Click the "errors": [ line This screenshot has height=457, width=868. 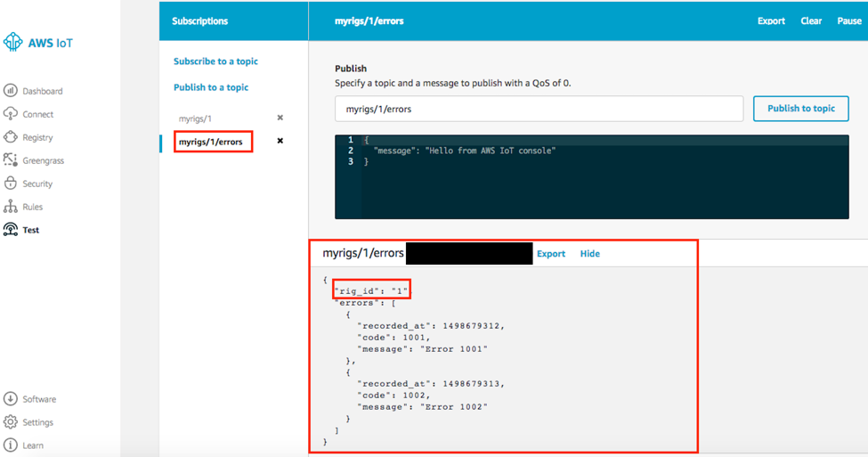tap(365, 303)
